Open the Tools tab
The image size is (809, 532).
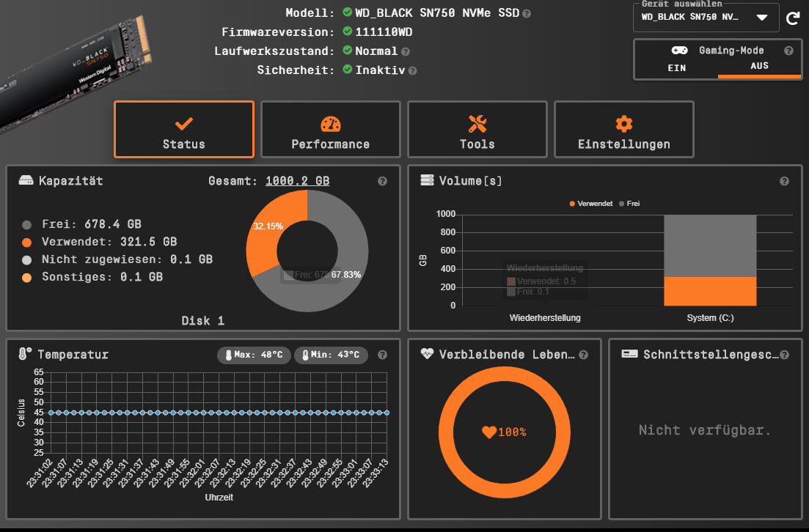coord(477,130)
